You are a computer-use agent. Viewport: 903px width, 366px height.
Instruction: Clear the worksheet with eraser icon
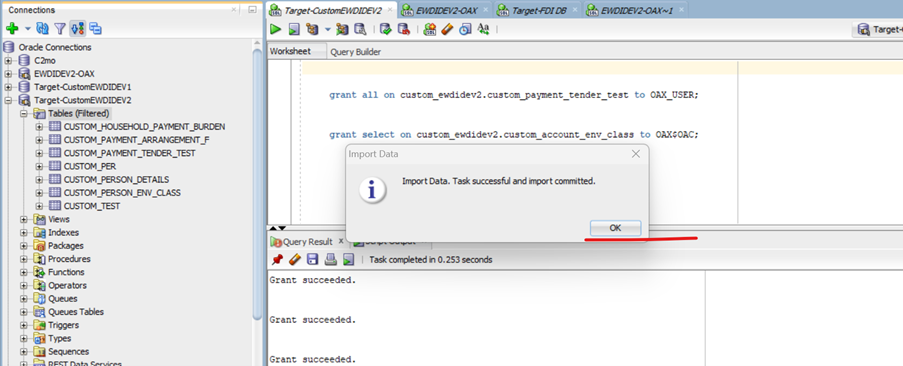click(x=447, y=29)
